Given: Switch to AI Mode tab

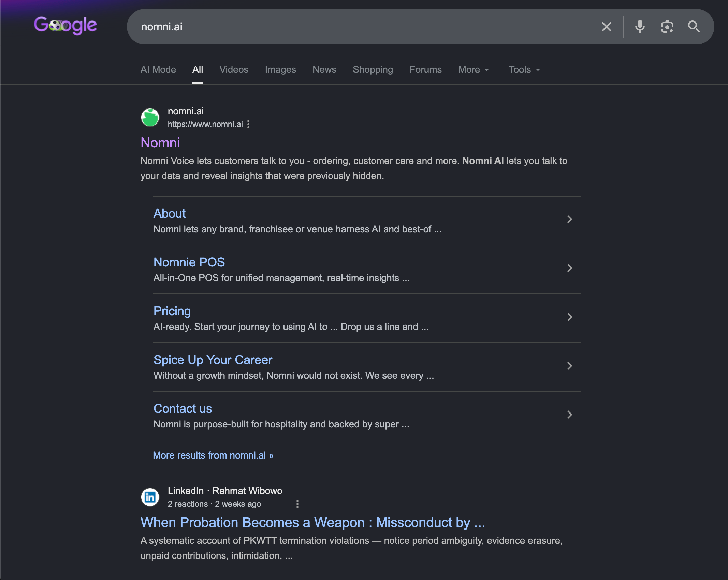Looking at the screenshot, I should tap(158, 70).
